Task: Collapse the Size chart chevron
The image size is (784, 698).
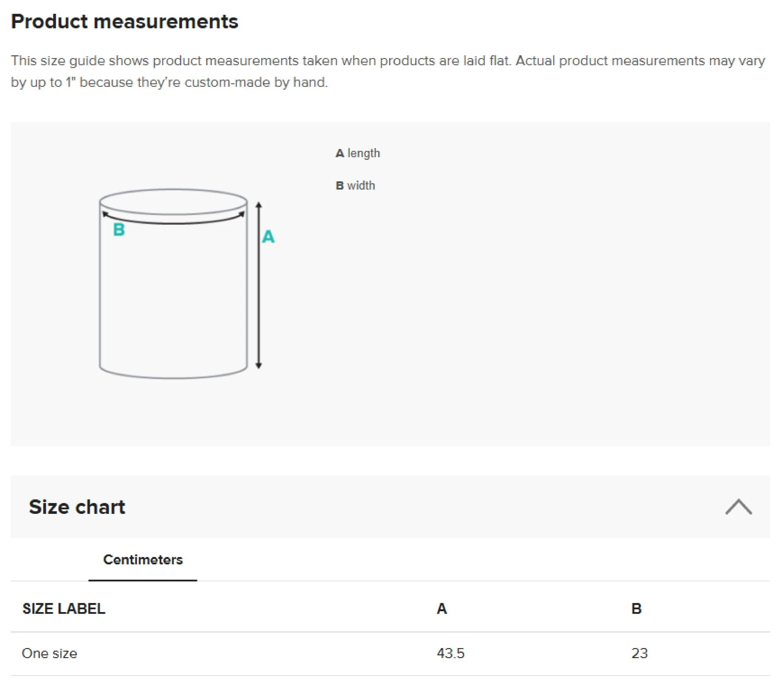Action: tap(738, 507)
